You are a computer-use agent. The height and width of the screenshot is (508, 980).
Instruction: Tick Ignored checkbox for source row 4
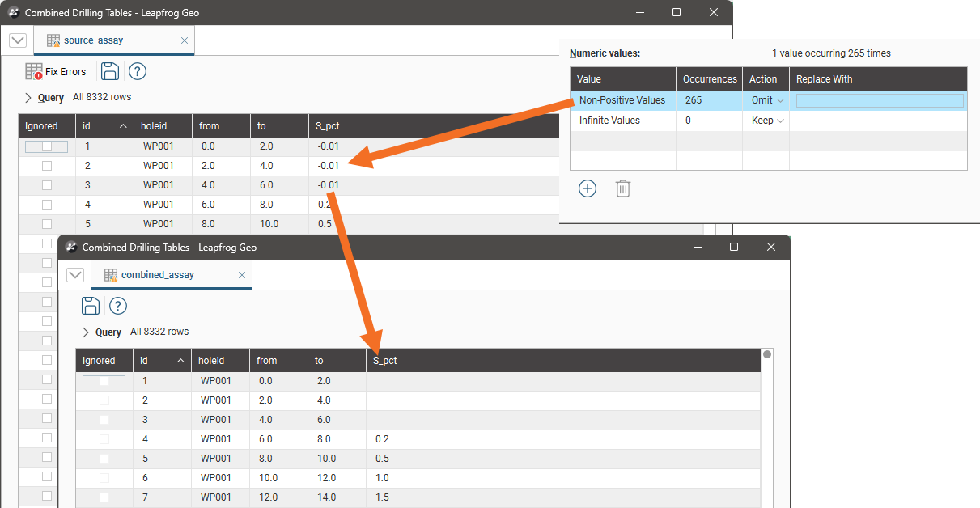coord(47,205)
